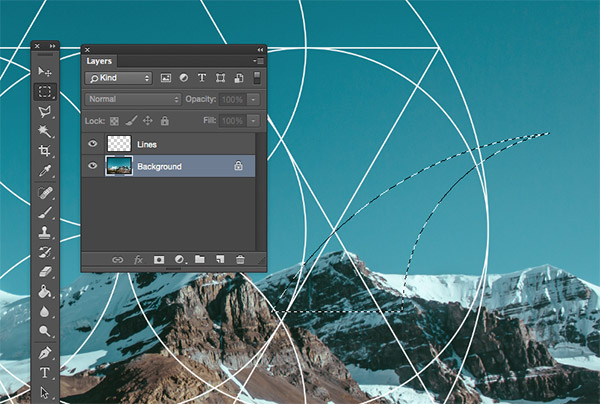Select the Paint Bucket tool

[45, 292]
